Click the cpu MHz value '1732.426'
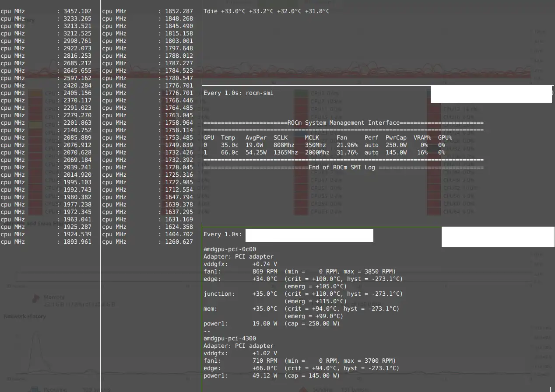Image resolution: width=555 pixels, height=392 pixels. (x=179, y=152)
